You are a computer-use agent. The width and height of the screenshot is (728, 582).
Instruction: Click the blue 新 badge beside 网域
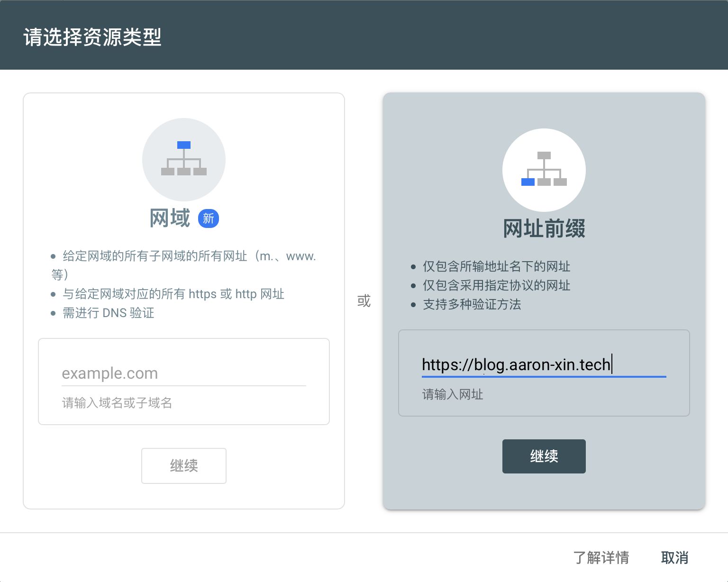pos(208,218)
